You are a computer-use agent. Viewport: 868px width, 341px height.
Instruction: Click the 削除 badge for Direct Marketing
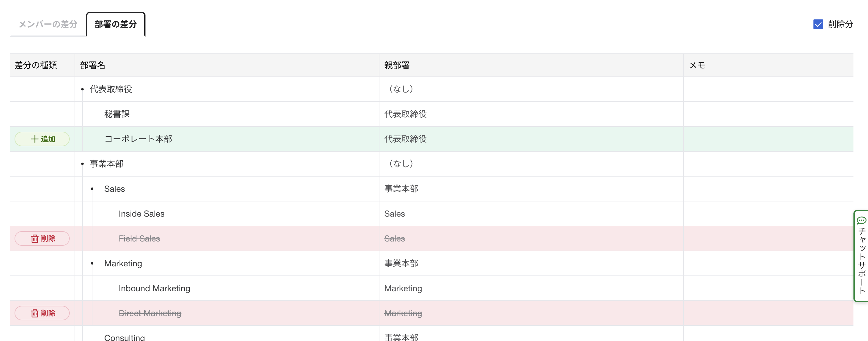point(42,313)
